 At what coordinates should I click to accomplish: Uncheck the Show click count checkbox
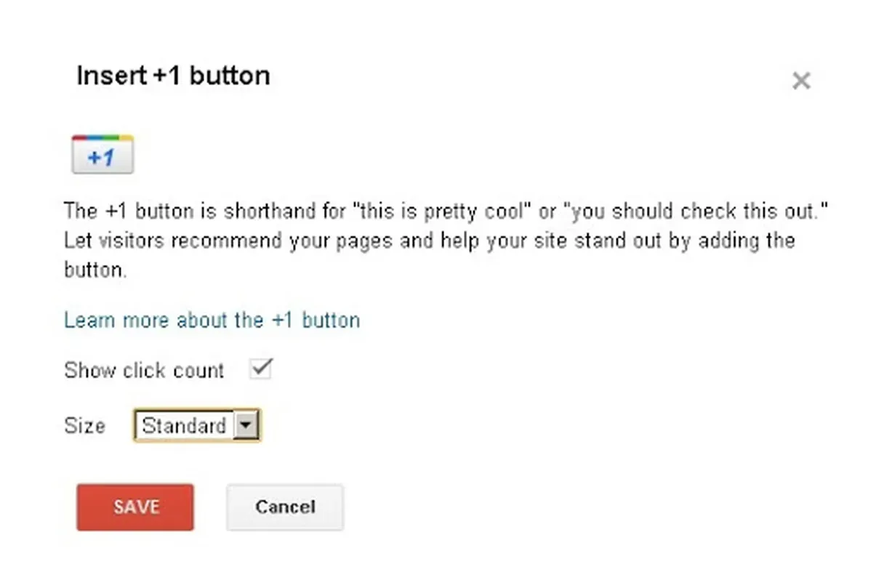[x=260, y=369]
